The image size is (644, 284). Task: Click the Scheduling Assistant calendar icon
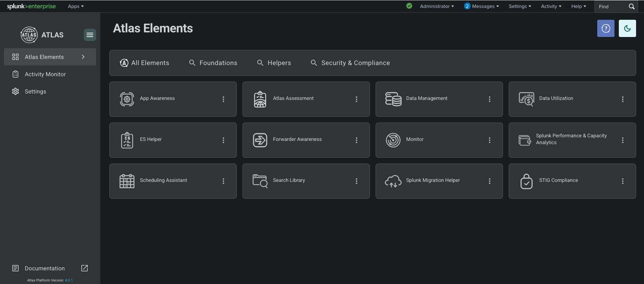point(127,181)
